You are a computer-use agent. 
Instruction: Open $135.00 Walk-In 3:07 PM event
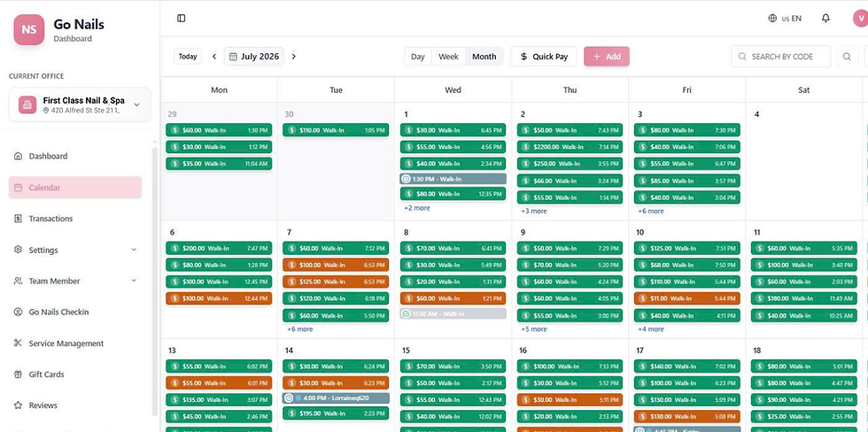coord(219,399)
